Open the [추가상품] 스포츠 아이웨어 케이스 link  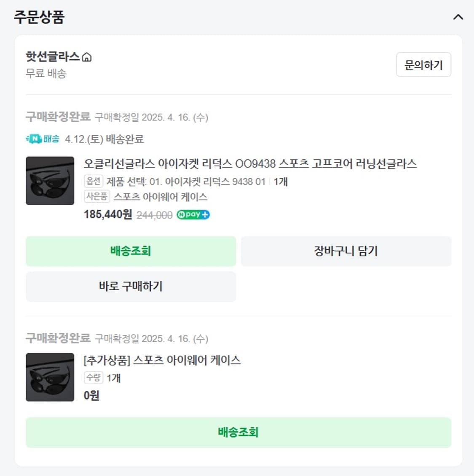[162, 361]
